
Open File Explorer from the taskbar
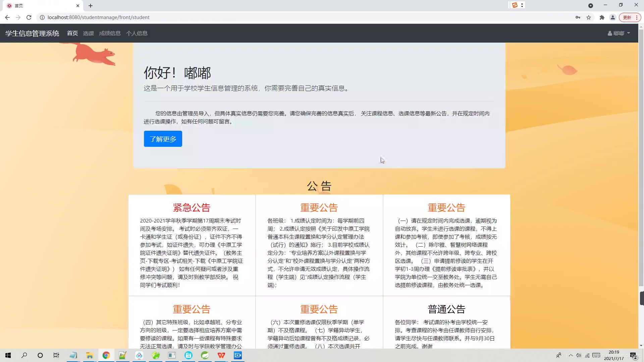click(x=89, y=355)
